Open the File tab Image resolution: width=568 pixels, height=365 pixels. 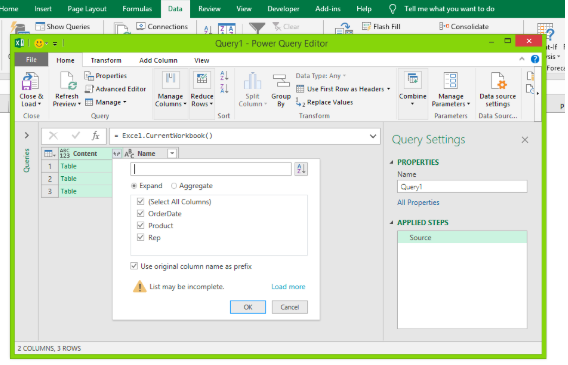tap(31, 60)
